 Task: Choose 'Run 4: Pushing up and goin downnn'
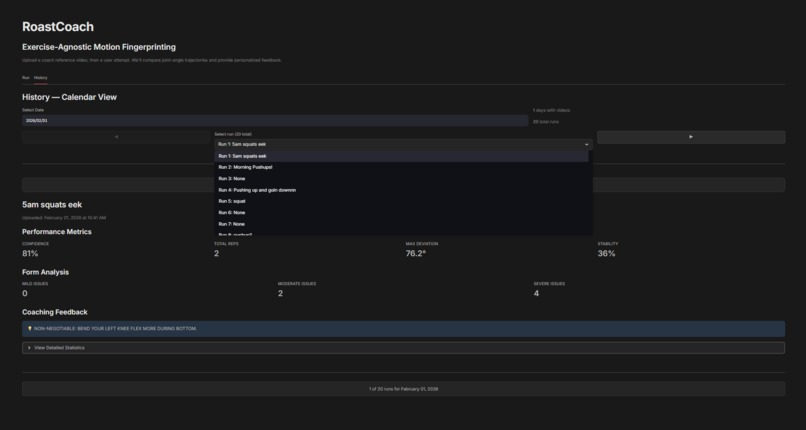[x=401, y=190]
